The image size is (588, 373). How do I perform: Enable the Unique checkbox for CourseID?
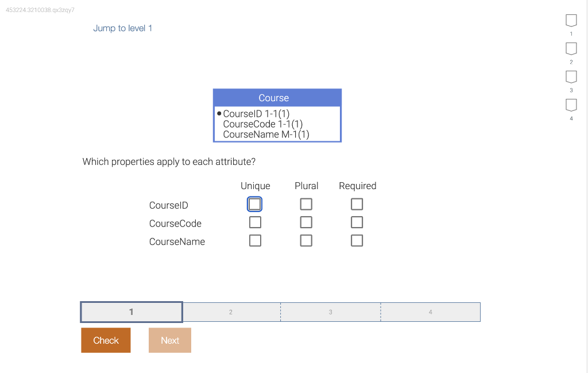255,204
